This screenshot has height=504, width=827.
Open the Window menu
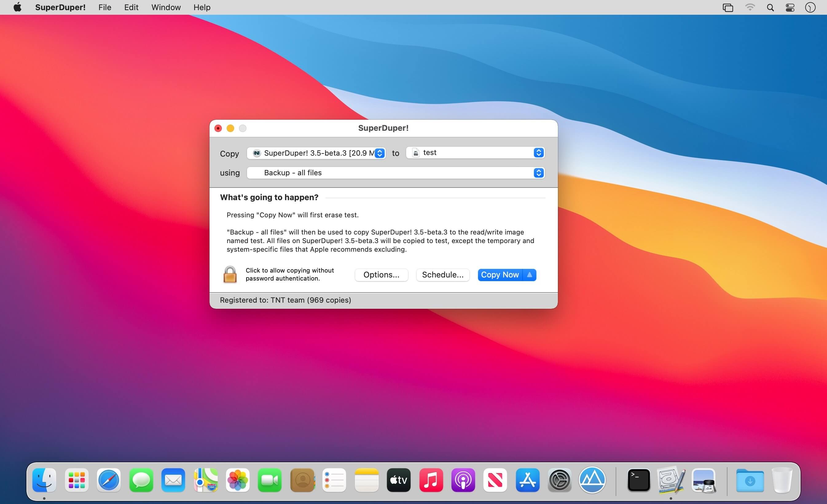coord(166,7)
